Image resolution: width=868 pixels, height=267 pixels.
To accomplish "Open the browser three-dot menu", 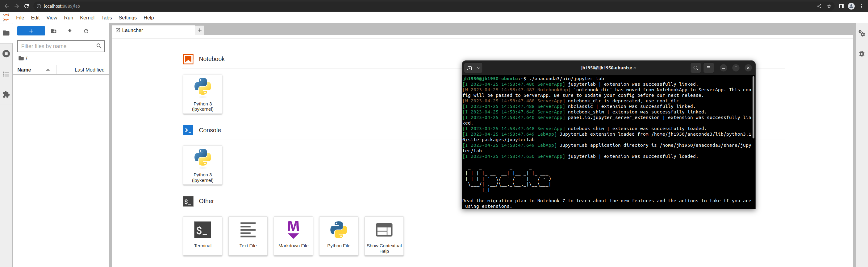I will 861,6.
